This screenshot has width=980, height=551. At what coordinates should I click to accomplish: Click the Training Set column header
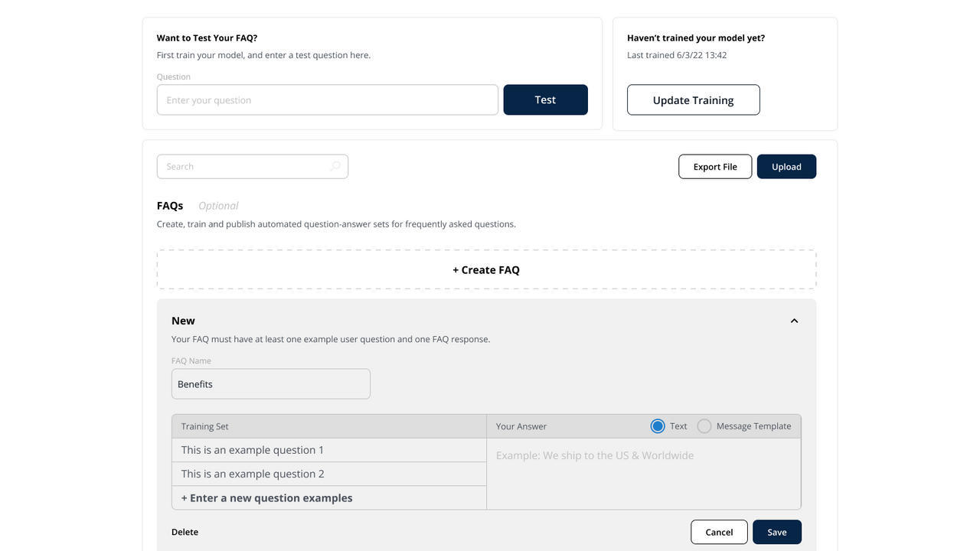205,426
